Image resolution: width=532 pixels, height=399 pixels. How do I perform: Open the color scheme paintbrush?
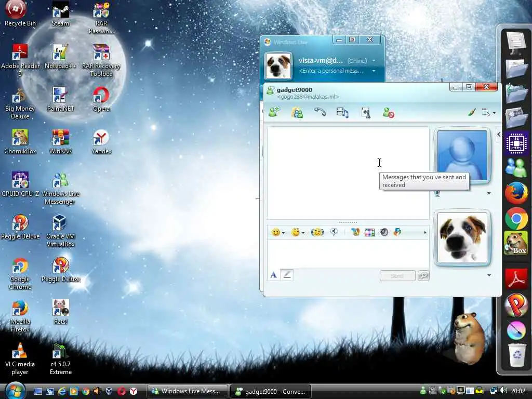tap(472, 112)
